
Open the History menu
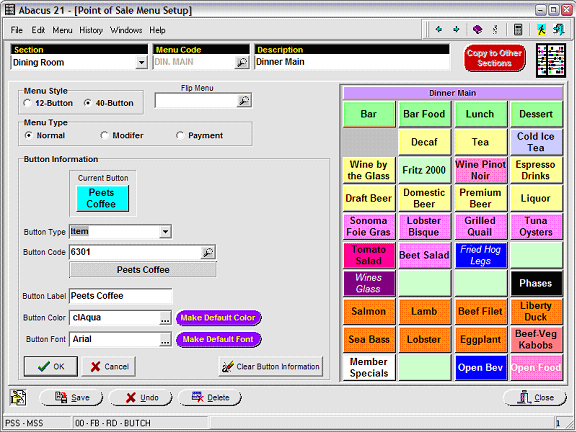[91, 30]
